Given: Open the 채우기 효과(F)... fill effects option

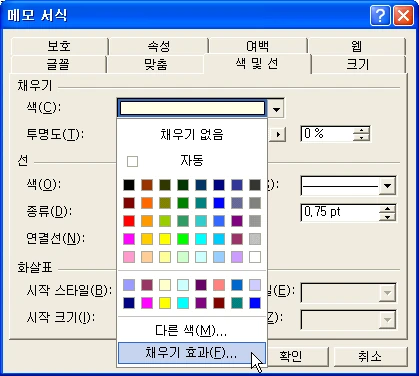Looking at the screenshot, I should pos(192,353).
